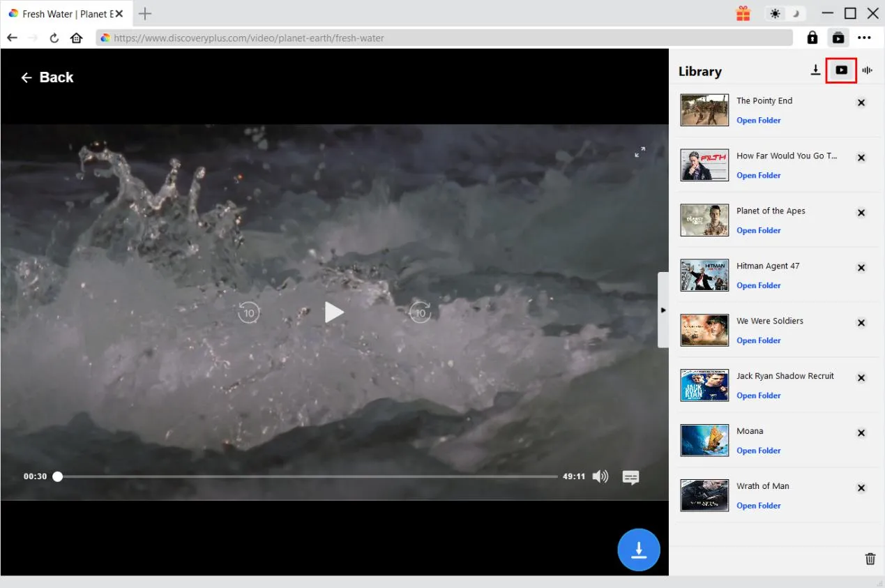Open Folder for Planet of the Apes
Viewport: 885px width, 588px height.
pyautogui.click(x=758, y=231)
